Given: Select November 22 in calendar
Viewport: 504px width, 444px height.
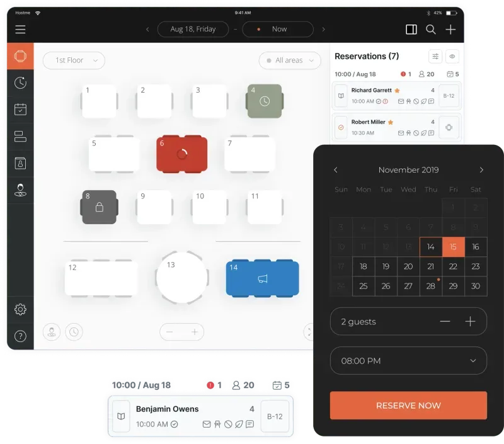Looking at the screenshot, I should (x=453, y=266).
